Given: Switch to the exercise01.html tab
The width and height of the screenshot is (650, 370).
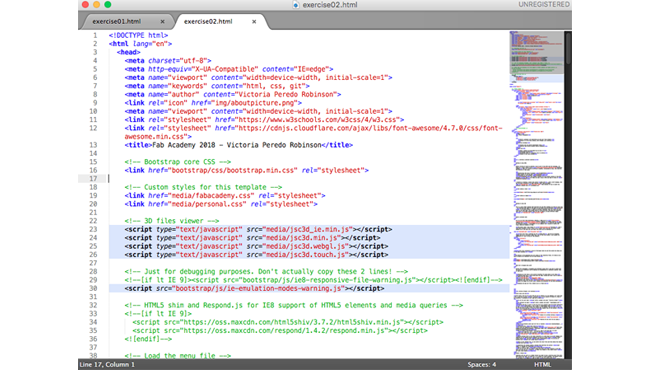Looking at the screenshot, I should [x=116, y=22].
